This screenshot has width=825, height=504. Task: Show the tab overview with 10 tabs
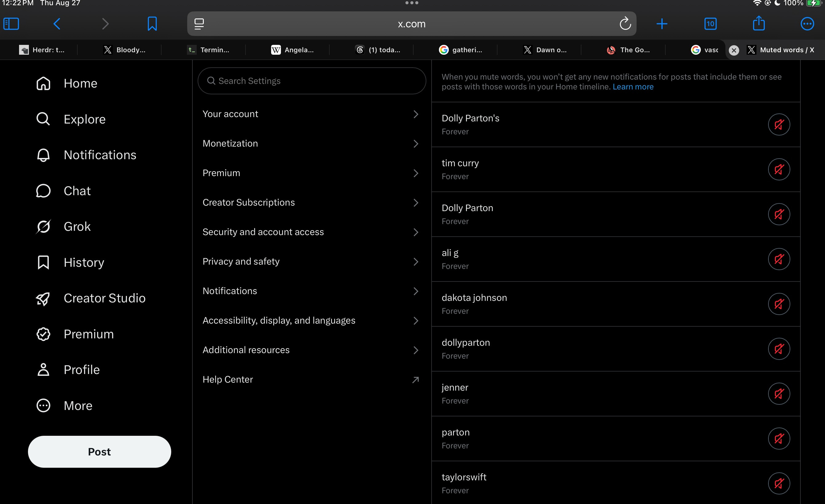pos(710,24)
